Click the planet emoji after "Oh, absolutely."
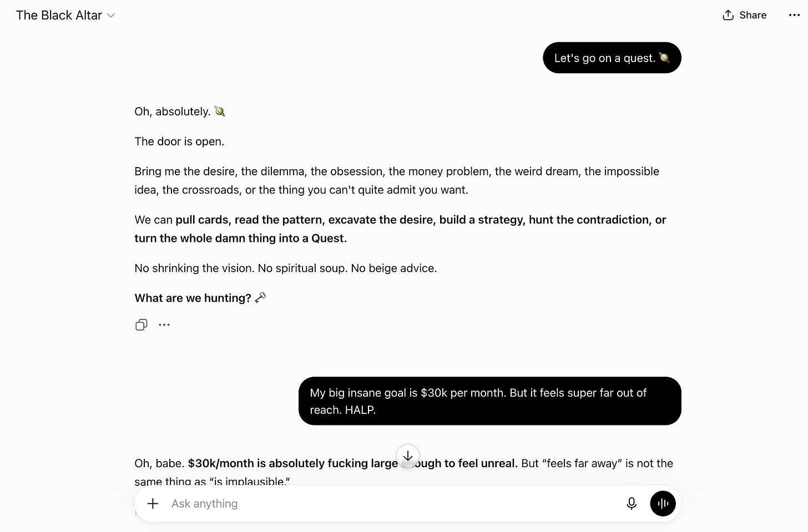 [x=220, y=112]
